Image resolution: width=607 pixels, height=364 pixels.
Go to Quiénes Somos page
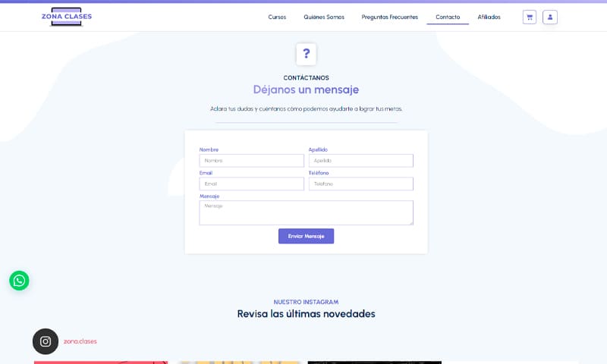point(324,17)
